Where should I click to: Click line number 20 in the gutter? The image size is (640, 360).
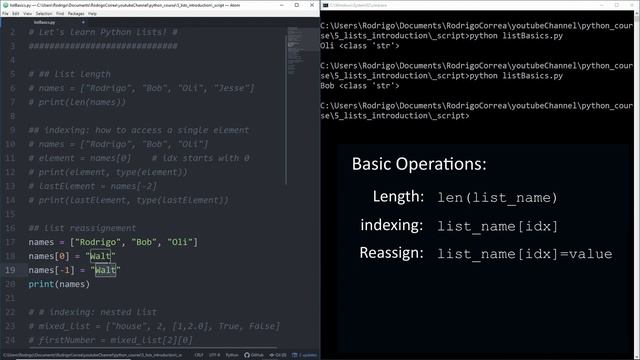coord(10,284)
